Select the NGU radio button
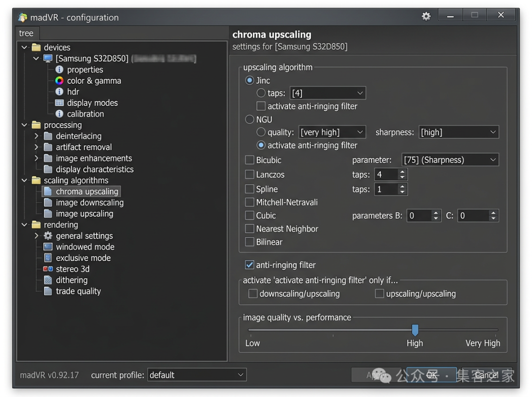Screen dimensions: 532x397 (x=250, y=119)
